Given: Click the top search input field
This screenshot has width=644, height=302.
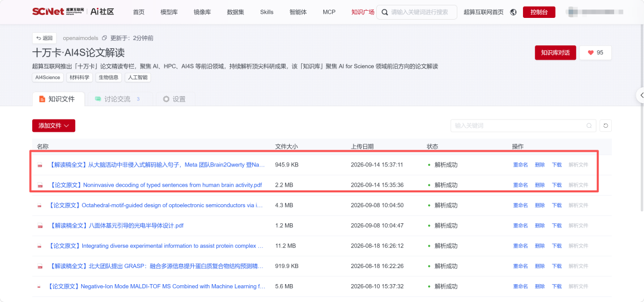Looking at the screenshot, I should point(417,13).
